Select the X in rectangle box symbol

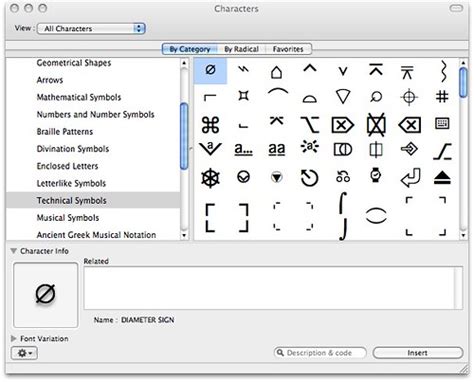tap(376, 125)
